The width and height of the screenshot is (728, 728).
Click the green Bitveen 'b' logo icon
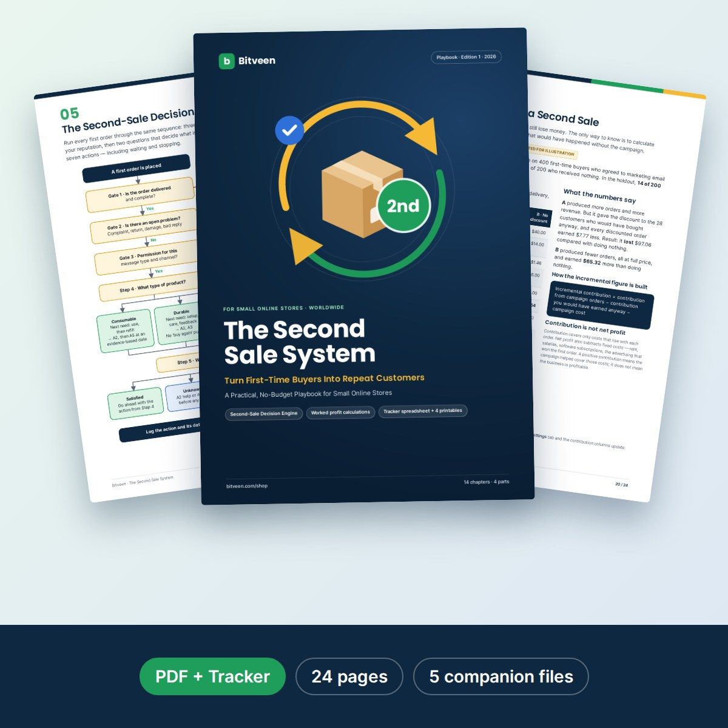226,61
